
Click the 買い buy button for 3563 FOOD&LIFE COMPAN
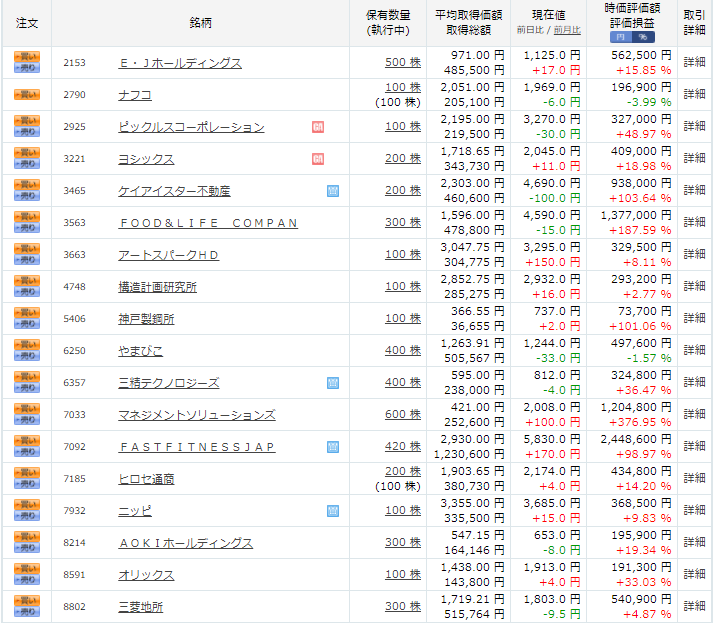[x=27, y=217]
